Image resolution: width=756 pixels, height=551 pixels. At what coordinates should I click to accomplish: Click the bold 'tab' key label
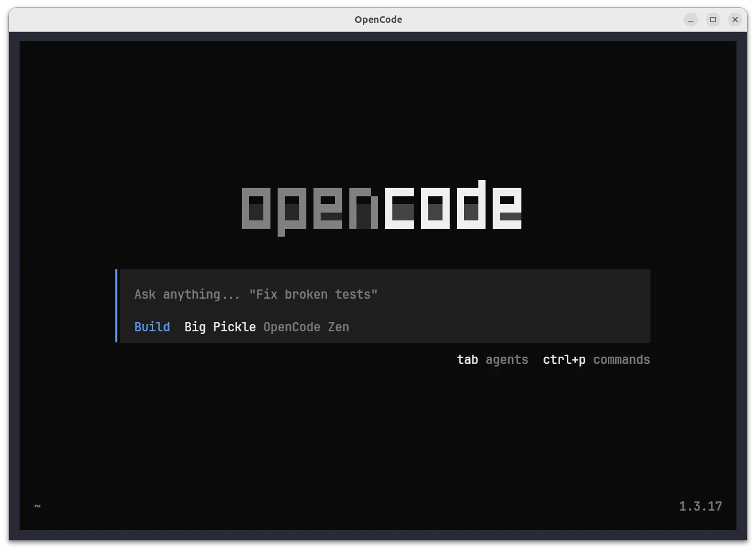click(x=467, y=359)
